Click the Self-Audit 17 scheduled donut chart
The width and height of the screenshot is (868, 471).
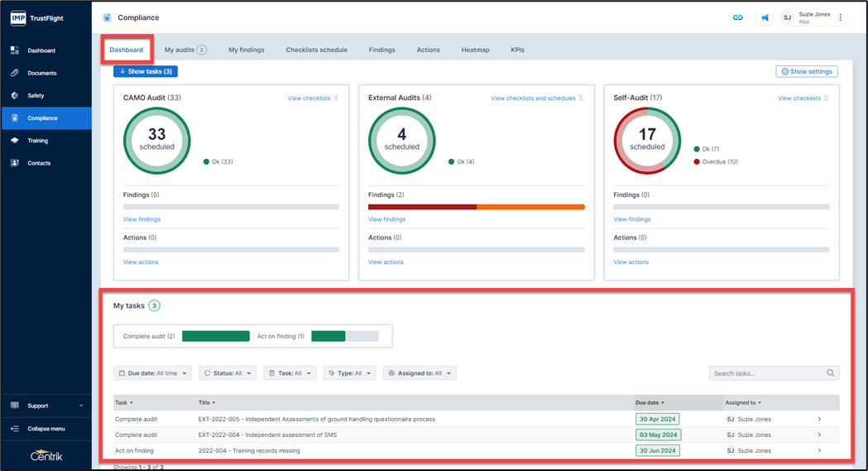(x=647, y=141)
